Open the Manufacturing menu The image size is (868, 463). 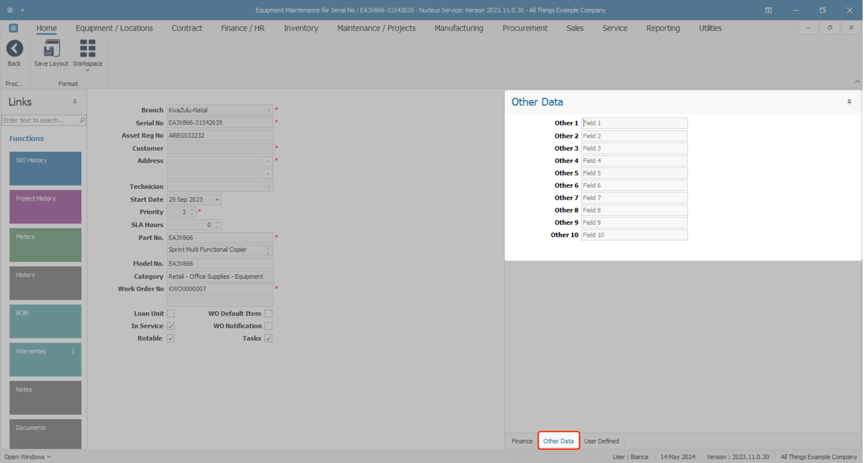(459, 28)
